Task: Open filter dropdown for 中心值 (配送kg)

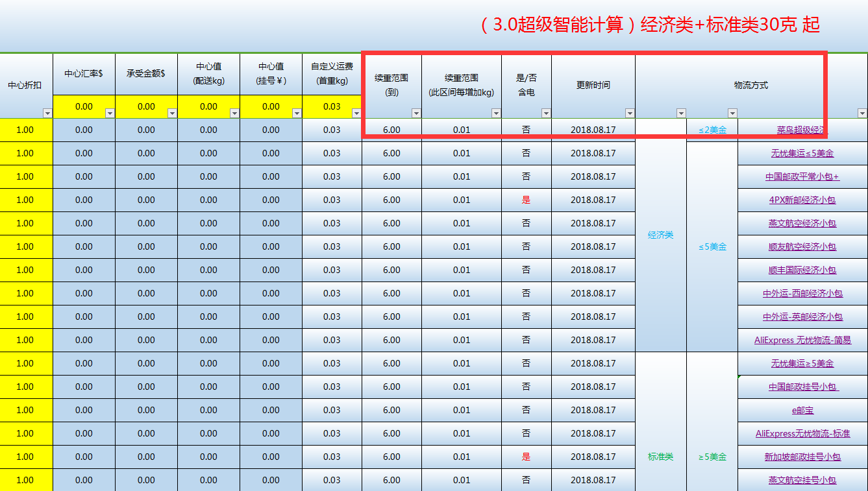Action: [234, 114]
